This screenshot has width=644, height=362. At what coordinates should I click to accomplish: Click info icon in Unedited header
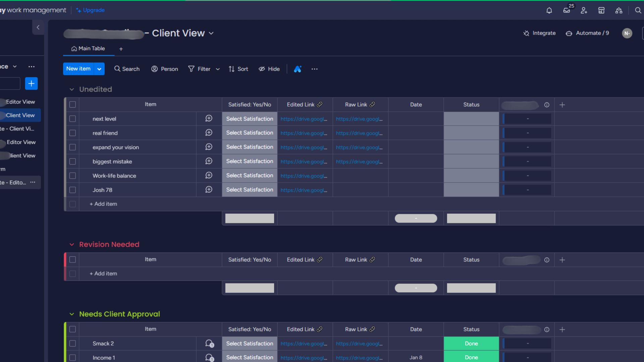(547, 105)
